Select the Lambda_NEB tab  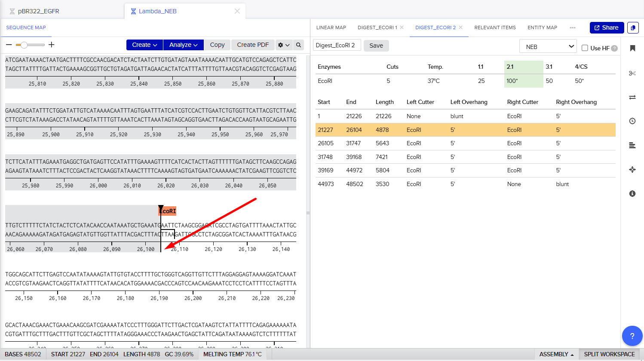tap(158, 11)
